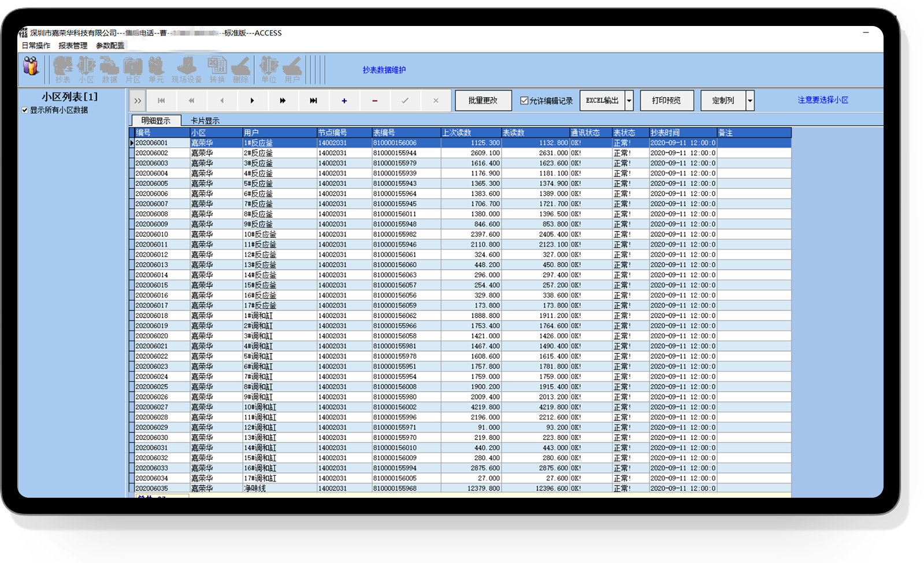924x563 pixels.
Task: Go to the next record
Action: [x=252, y=100]
